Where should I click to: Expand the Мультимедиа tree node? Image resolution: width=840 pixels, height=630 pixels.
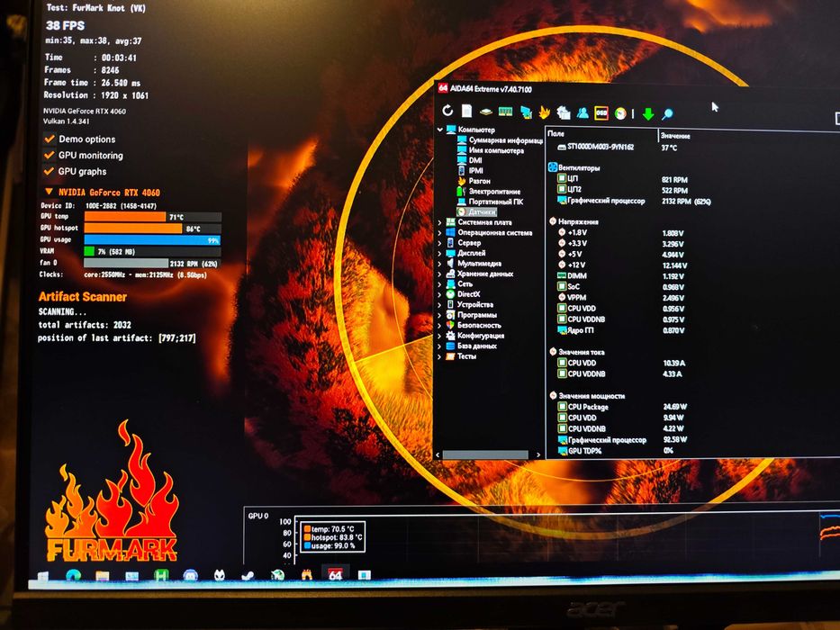tap(440, 263)
